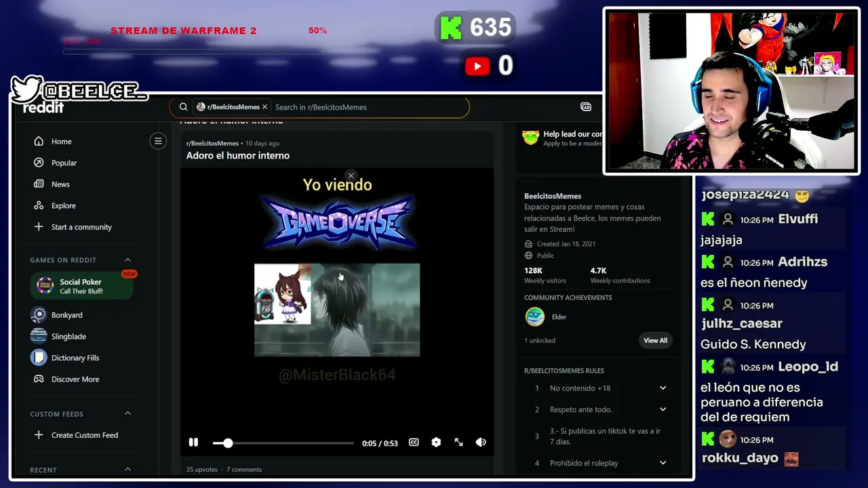Click the 4.7K weekly contributions stat
Screen dimensions: 868x488
click(x=620, y=275)
